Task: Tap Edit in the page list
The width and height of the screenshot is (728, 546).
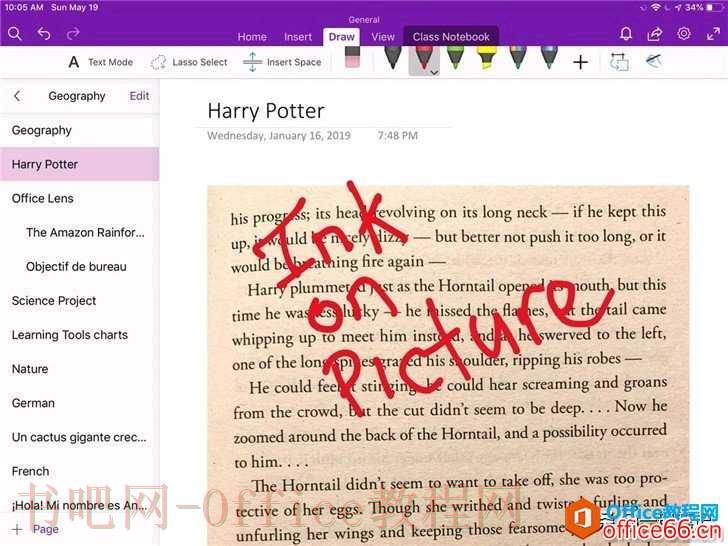Action: [x=139, y=96]
